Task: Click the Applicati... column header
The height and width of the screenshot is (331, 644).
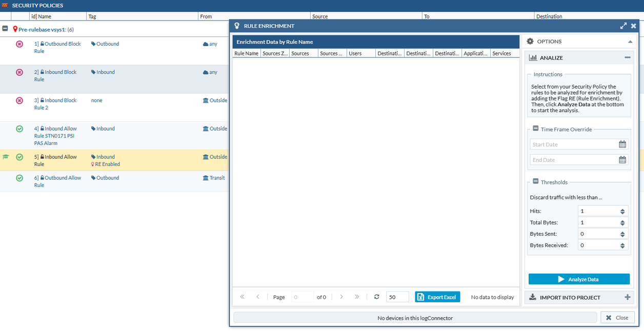Action: pos(476,53)
